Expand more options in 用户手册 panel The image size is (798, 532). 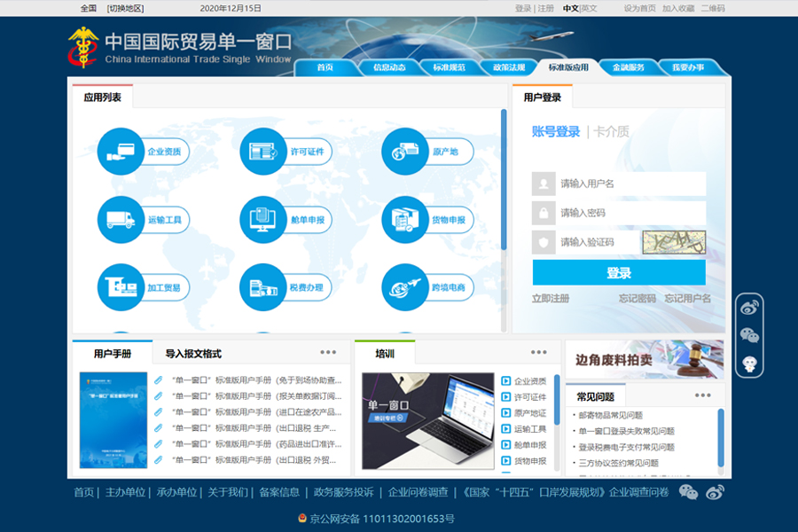coord(328,352)
